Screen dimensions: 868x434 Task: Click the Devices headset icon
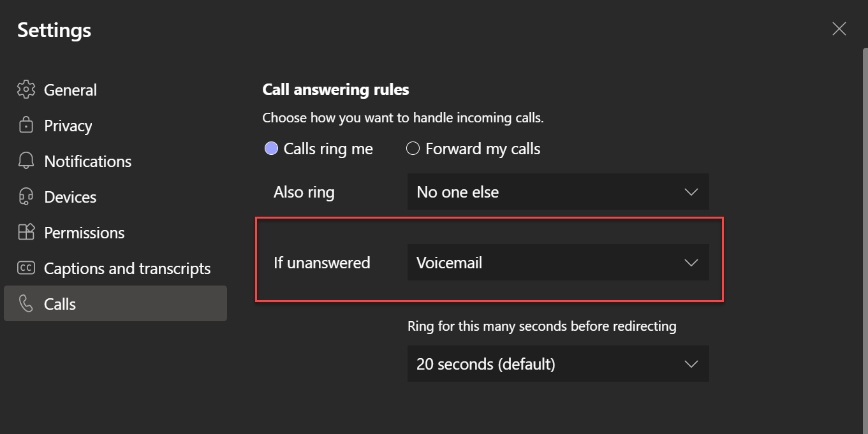tap(26, 196)
